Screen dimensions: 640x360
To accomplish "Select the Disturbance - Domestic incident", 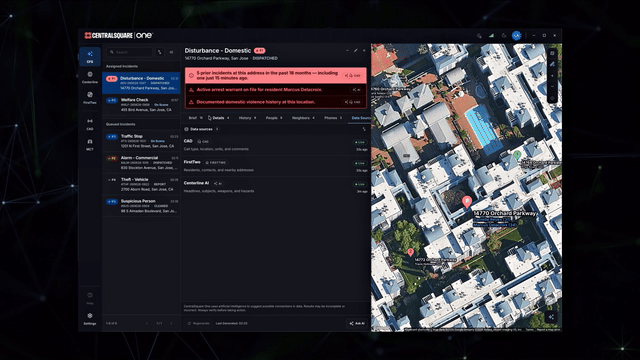I will click(x=141, y=83).
